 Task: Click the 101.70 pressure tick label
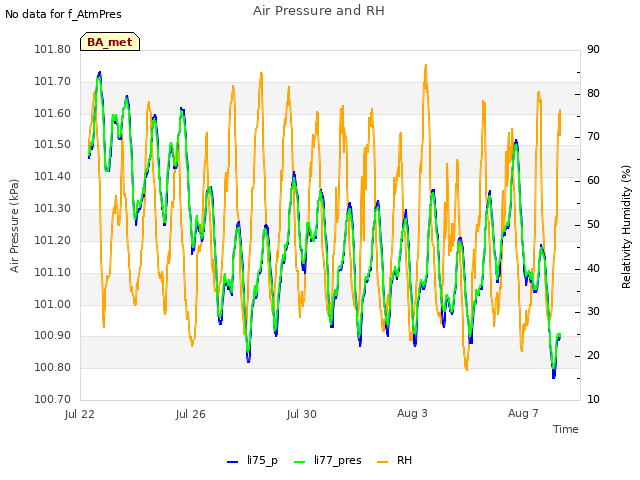click(x=53, y=82)
